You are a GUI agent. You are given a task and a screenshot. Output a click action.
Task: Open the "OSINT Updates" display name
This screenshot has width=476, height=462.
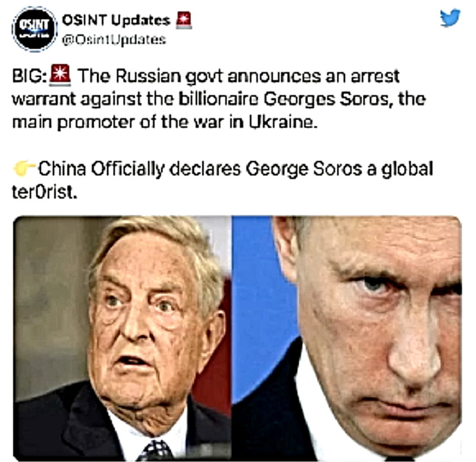point(116,20)
